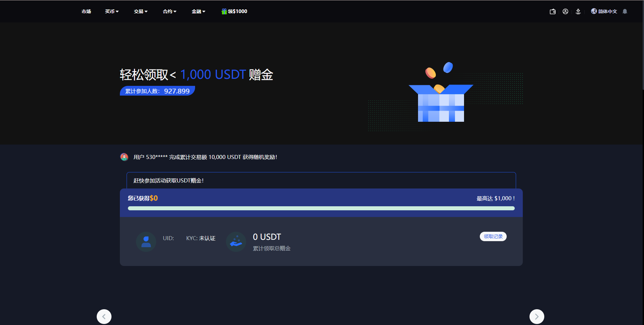Click the 领取记录 button
The height and width of the screenshot is (325, 644).
(x=493, y=236)
